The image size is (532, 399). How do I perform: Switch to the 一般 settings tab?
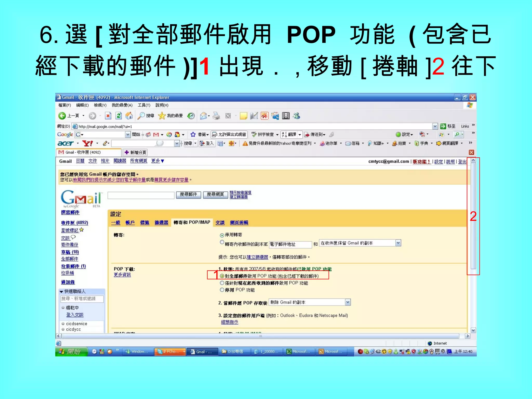(x=116, y=222)
